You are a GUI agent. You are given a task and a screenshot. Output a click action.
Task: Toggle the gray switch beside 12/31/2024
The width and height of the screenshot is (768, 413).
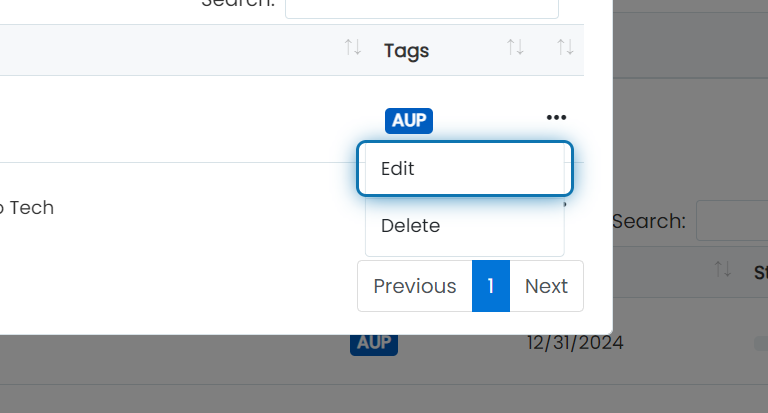coord(761,343)
